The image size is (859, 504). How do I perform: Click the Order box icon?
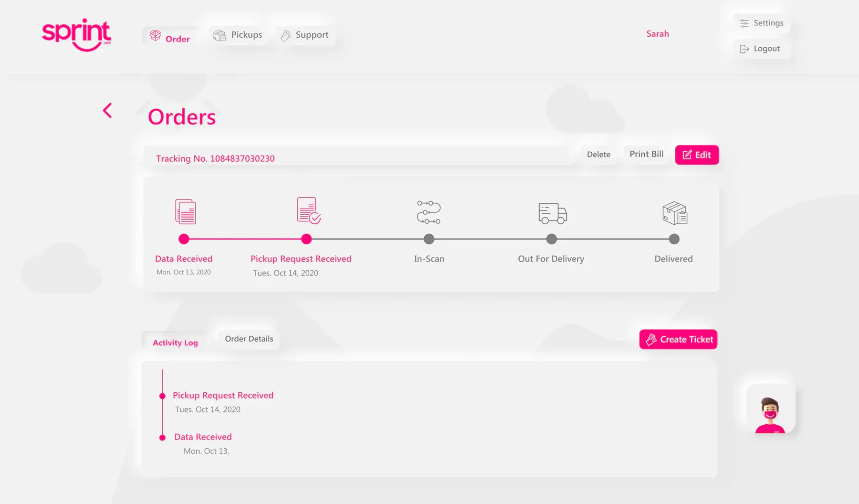156,35
